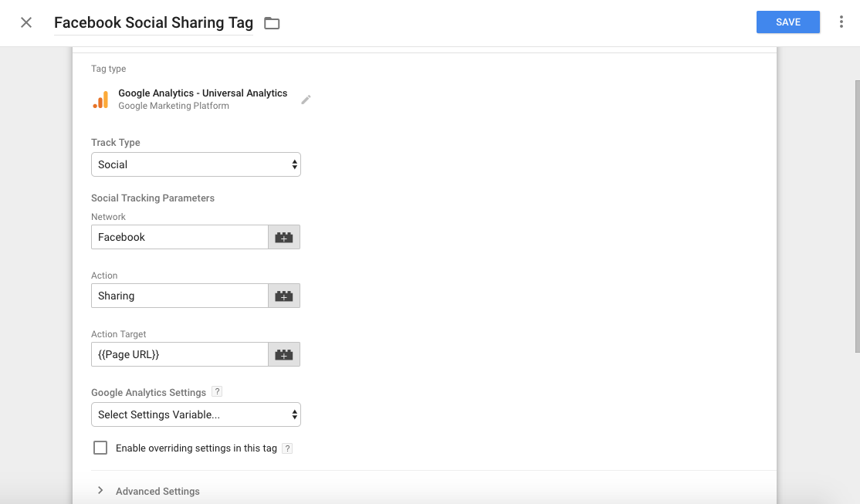Open Select Settings Variable dropdown
860x504 pixels.
[196, 414]
